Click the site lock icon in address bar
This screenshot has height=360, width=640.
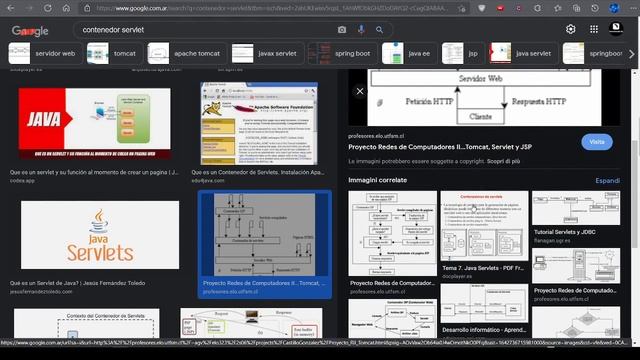(87, 8)
